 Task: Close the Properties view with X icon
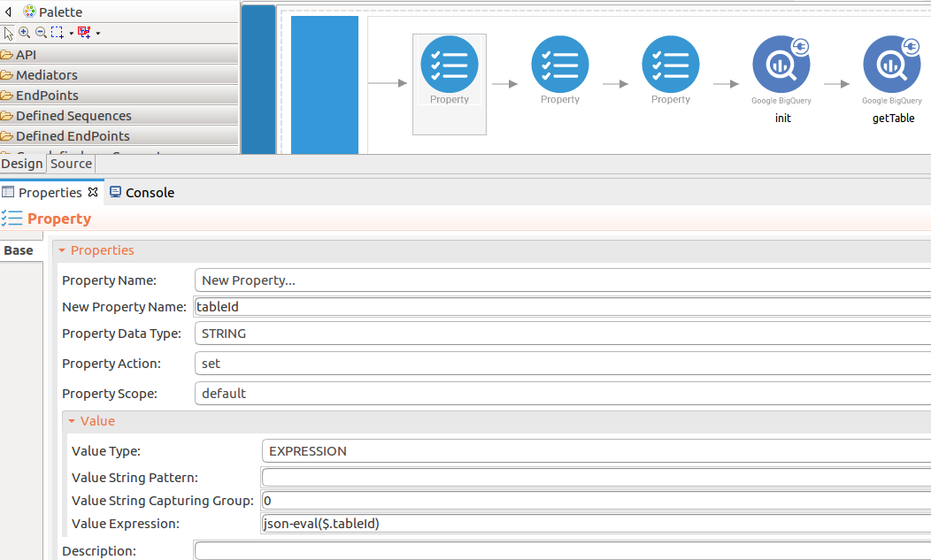[x=93, y=192]
